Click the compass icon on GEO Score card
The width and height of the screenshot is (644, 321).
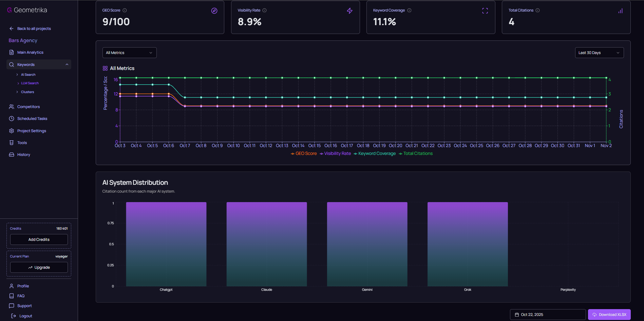point(214,11)
